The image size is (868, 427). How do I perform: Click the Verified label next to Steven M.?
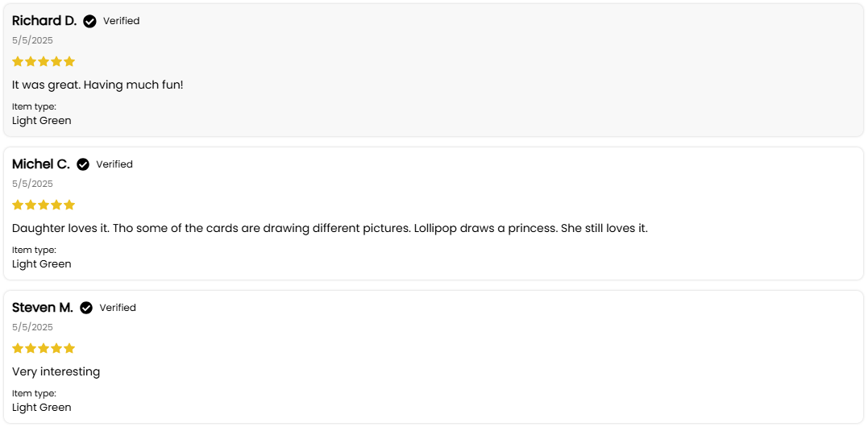118,308
